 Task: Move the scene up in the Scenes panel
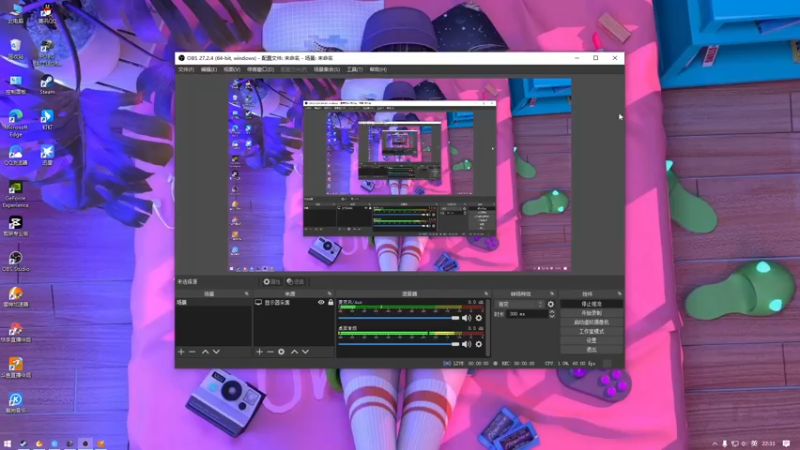click(x=205, y=352)
